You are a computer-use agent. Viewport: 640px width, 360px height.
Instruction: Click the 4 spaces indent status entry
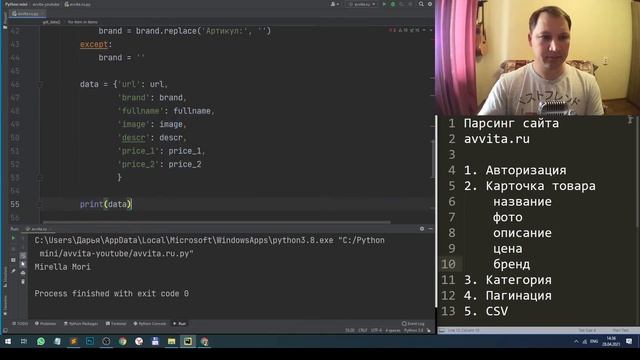pyautogui.click(x=393, y=330)
